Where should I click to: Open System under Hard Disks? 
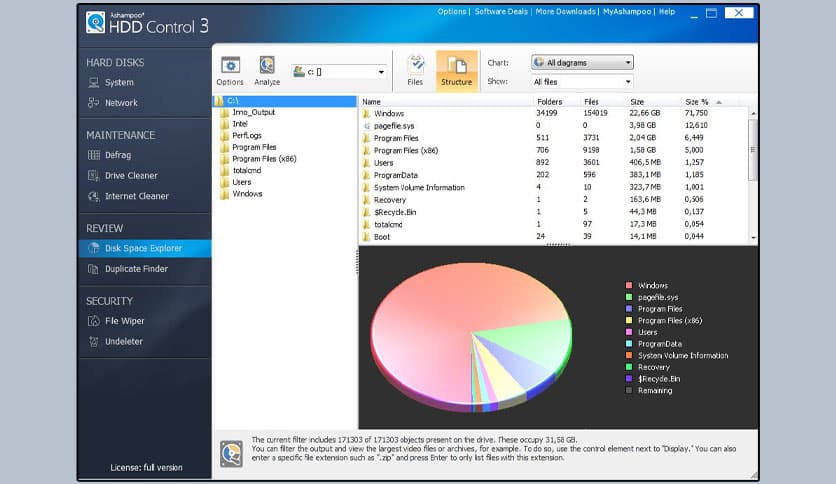tap(119, 83)
